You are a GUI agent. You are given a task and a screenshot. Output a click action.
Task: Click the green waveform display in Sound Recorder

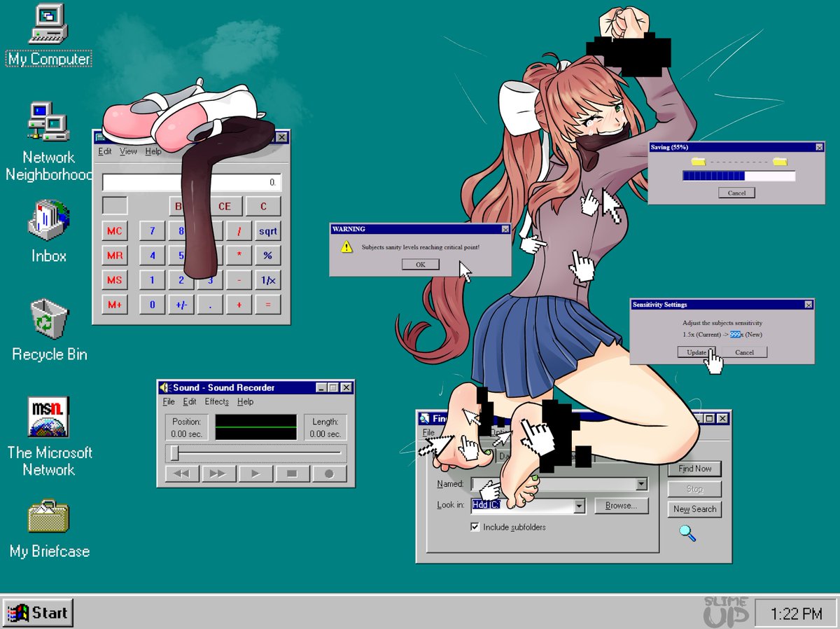(255, 427)
